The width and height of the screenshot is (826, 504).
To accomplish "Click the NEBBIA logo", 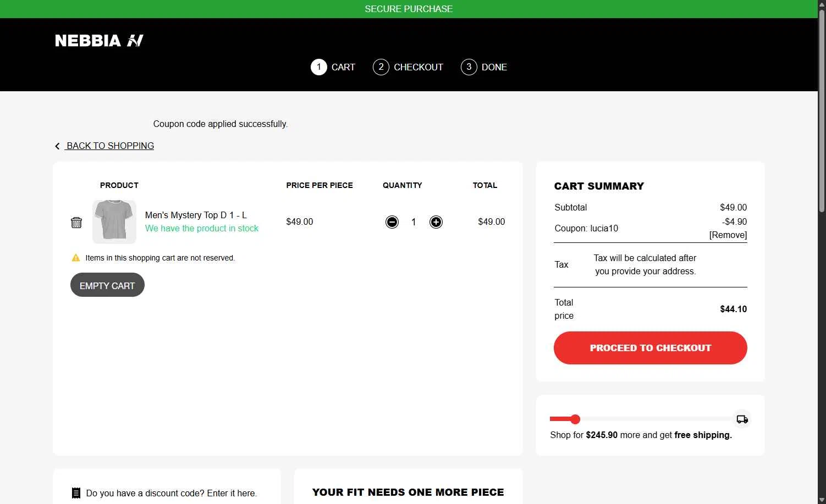I will [99, 41].
